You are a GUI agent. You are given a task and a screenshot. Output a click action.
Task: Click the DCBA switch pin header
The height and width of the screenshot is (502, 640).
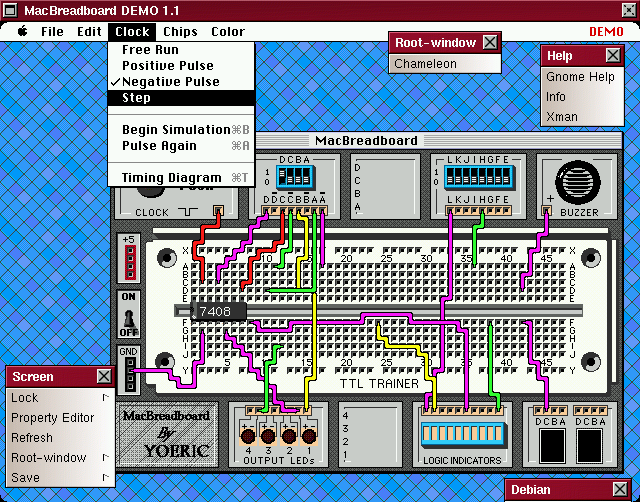click(x=294, y=211)
